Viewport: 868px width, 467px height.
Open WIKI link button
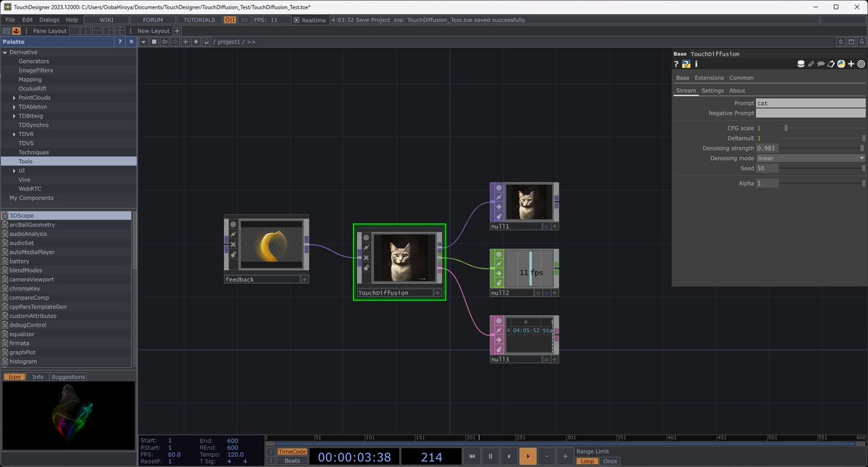coord(106,20)
